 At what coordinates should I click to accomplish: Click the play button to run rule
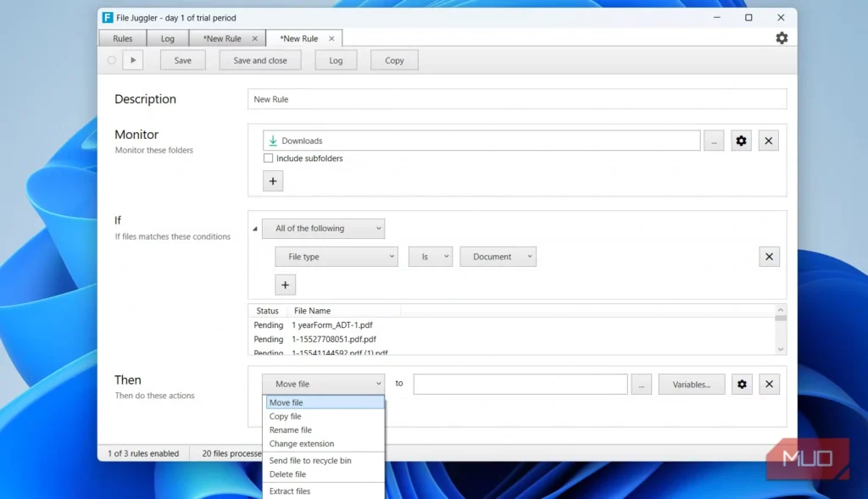(x=133, y=60)
